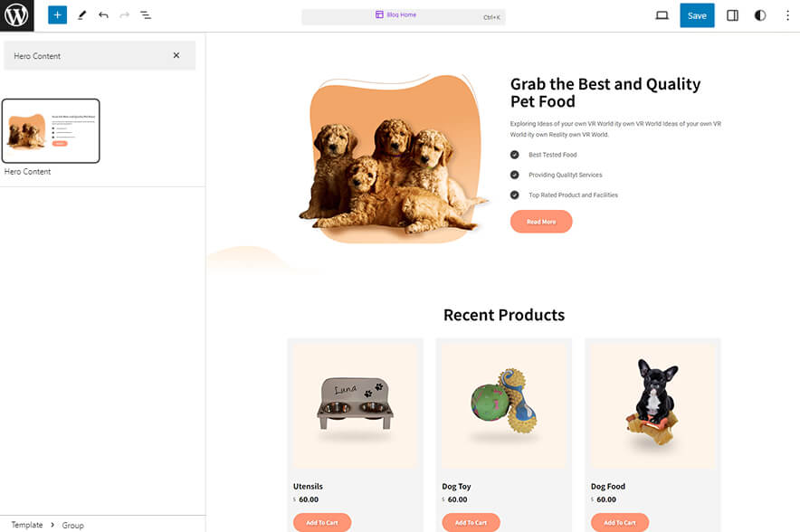Viewport: 800px width, 532px height.
Task: Select the pencil Tools icon
Action: [x=81, y=15]
